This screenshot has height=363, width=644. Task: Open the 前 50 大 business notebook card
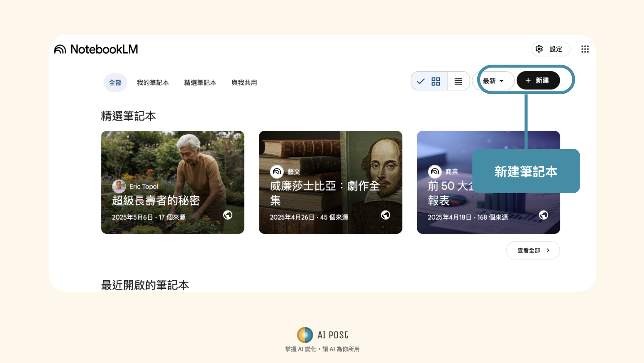click(x=488, y=182)
